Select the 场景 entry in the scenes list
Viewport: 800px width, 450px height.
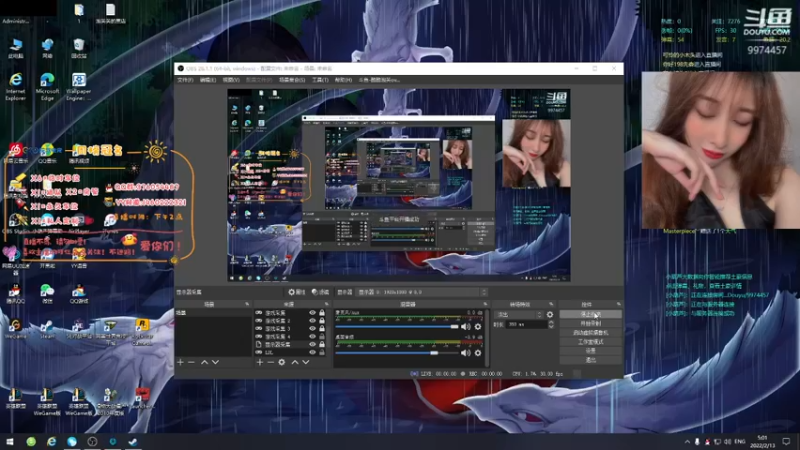(x=213, y=313)
